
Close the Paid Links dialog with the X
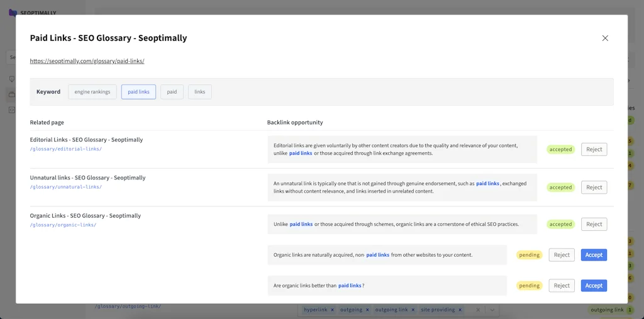(x=605, y=38)
